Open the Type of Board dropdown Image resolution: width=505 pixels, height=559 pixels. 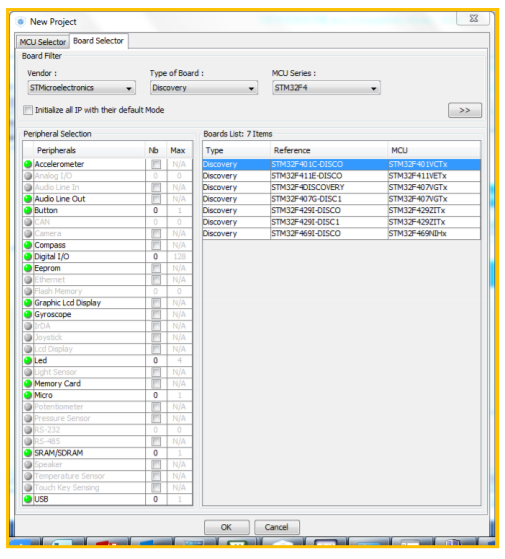[204, 88]
